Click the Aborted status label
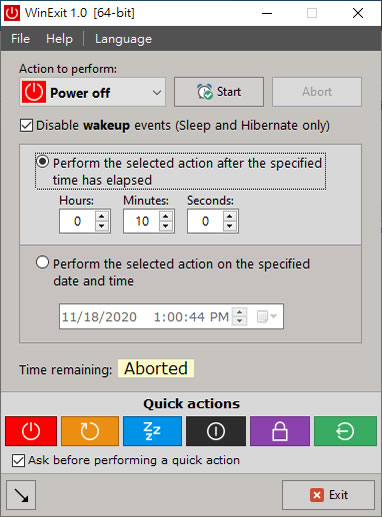 pos(156,368)
